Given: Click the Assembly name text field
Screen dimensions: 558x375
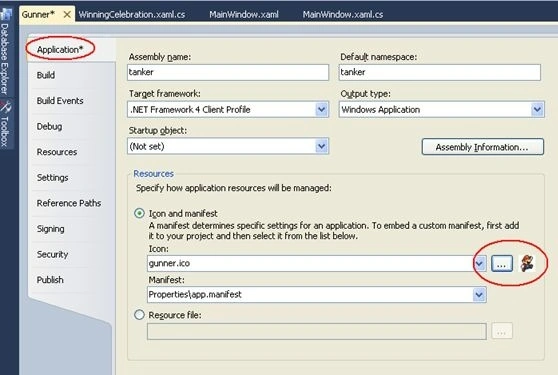Looking at the screenshot, I should pyautogui.click(x=228, y=72).
